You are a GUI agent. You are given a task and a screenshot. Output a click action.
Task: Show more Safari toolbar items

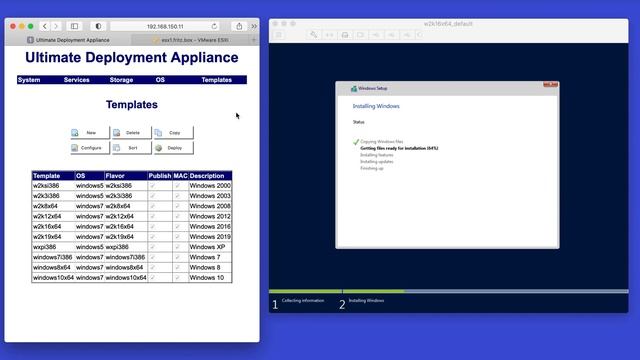tap(254, 26)
